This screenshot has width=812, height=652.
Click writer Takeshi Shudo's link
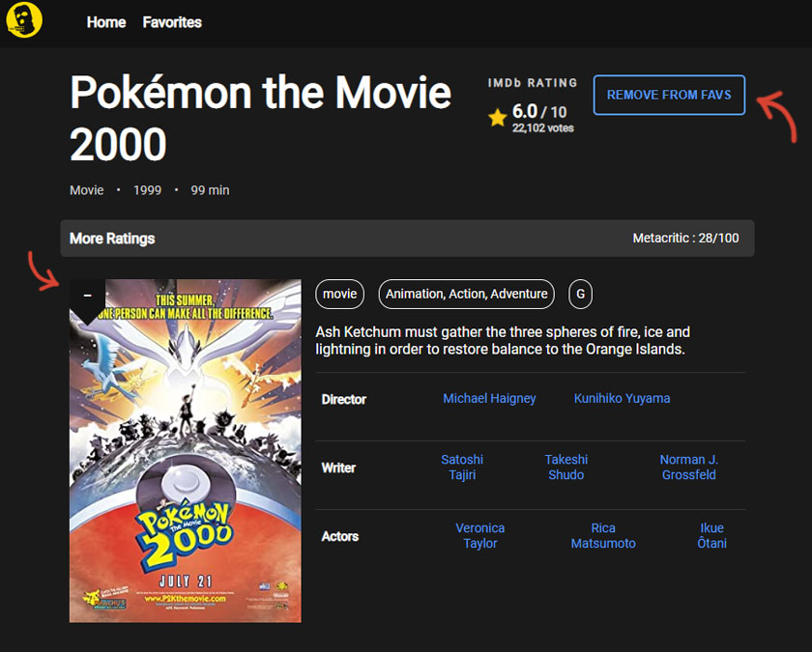coord(565,467)
